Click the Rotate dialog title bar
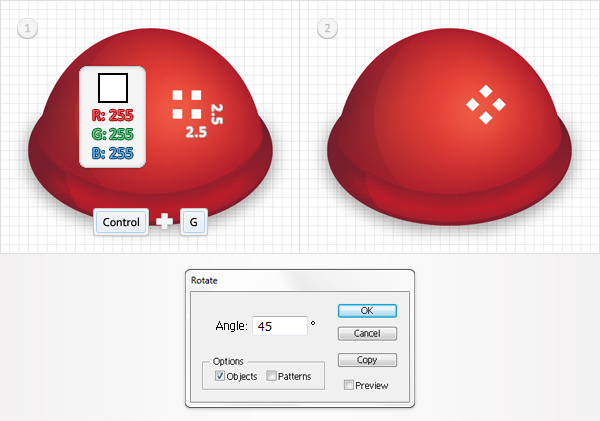600x421 pixels. tap(300, 281)
